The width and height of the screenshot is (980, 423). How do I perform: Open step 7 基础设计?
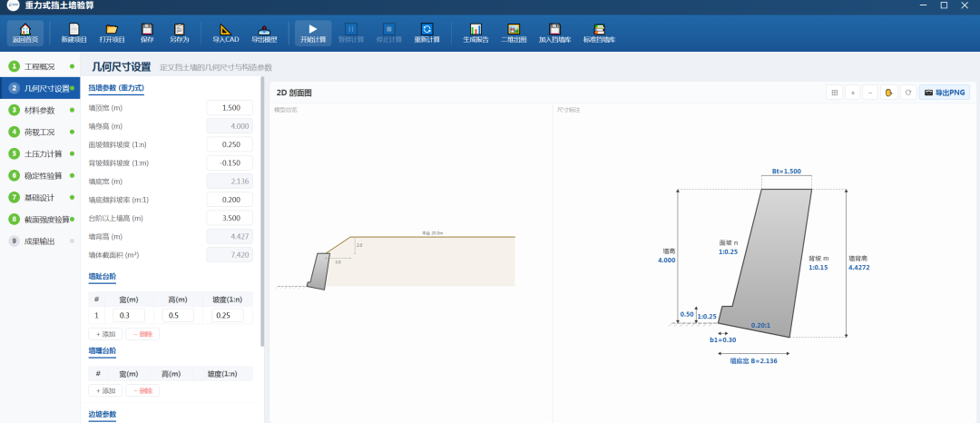40,198
